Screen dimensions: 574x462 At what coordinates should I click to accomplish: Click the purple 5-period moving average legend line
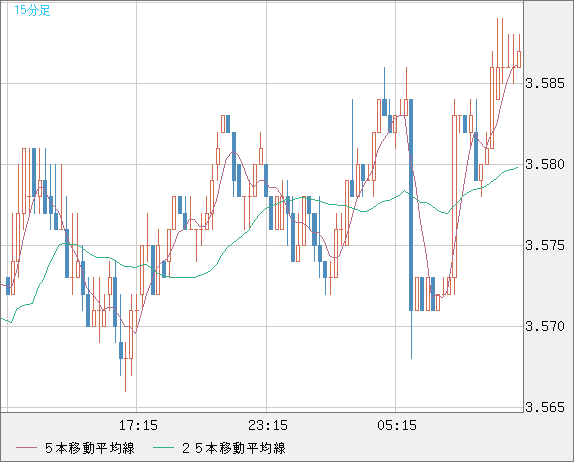pos(26,448)
